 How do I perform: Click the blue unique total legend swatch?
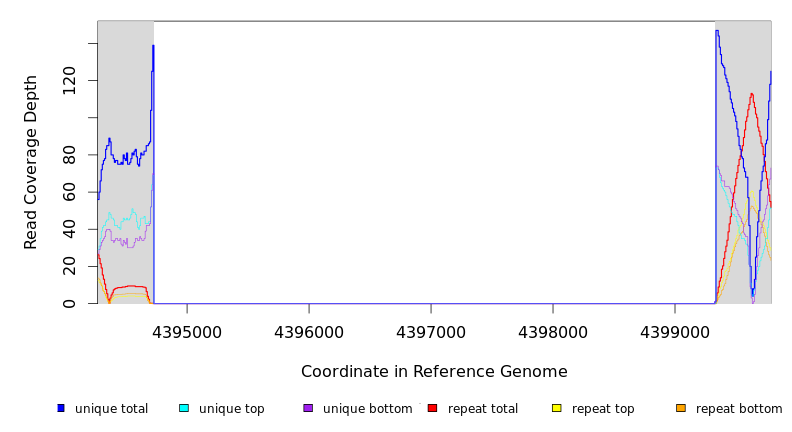click(x=61, y=408)
